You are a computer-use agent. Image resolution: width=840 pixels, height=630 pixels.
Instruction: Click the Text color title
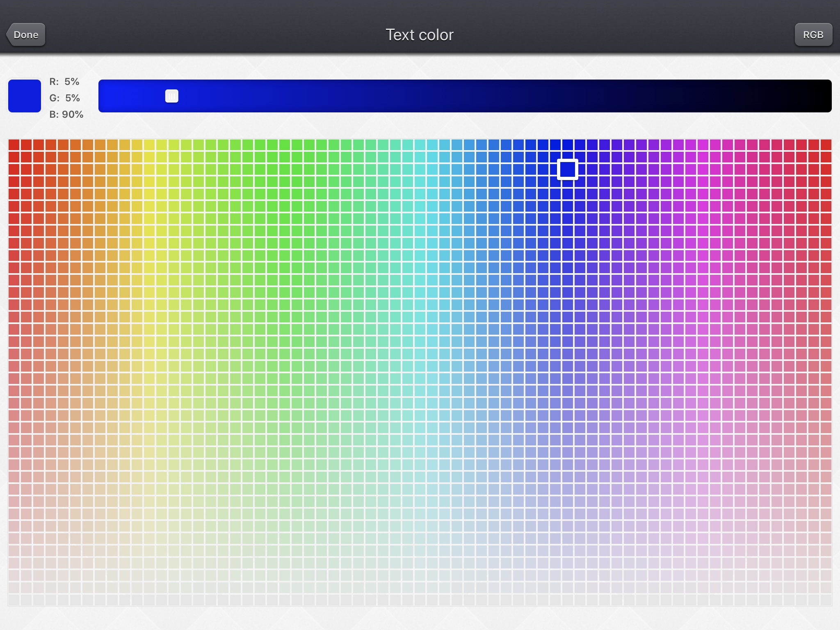coord(420,35)
